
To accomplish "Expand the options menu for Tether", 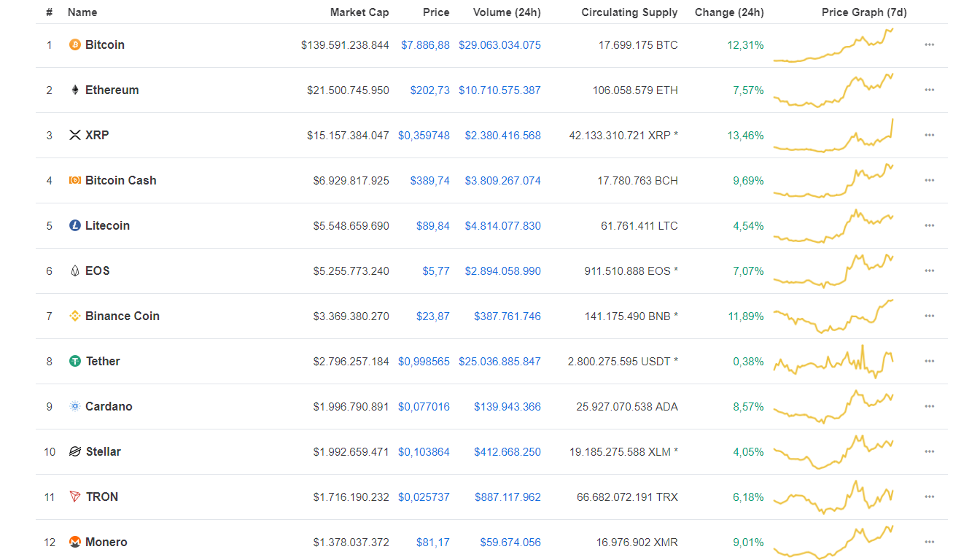I will click(x=929, y=362).
